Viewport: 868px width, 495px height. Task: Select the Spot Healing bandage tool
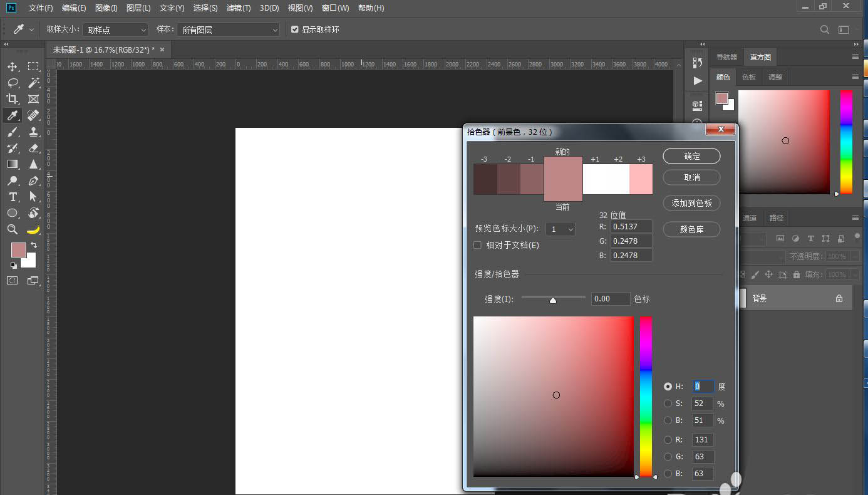[33, 115]
